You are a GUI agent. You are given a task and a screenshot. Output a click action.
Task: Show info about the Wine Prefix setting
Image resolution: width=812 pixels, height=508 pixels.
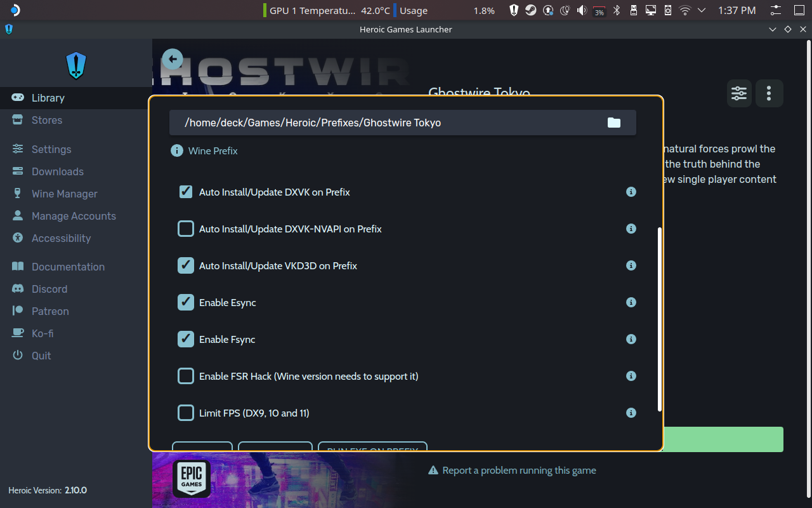pyautogui.click(x=176, y=150)
